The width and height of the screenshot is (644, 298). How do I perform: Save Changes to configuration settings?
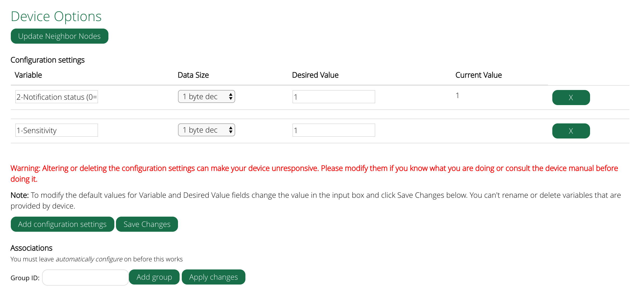(x=147, y=224)
